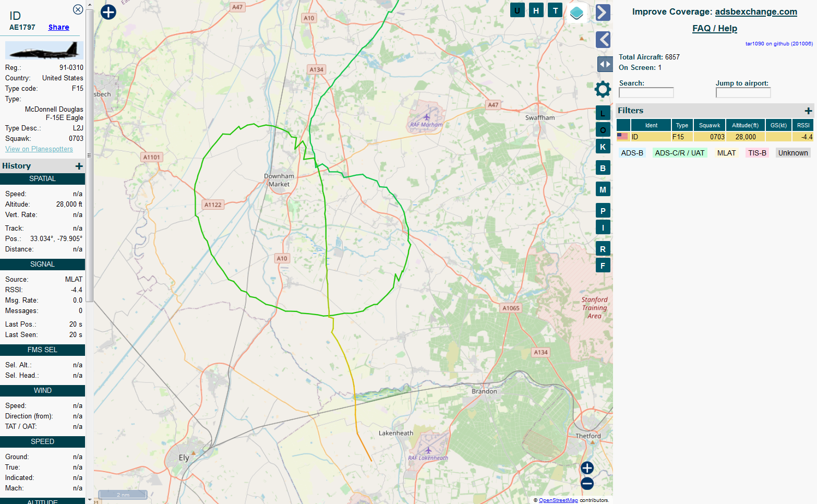Open the Share link
817x504 pixels.
58,27
